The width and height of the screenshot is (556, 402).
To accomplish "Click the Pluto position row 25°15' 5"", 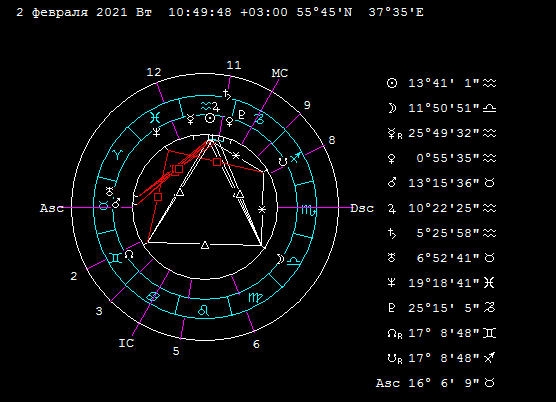I will [x=442, y=308].
